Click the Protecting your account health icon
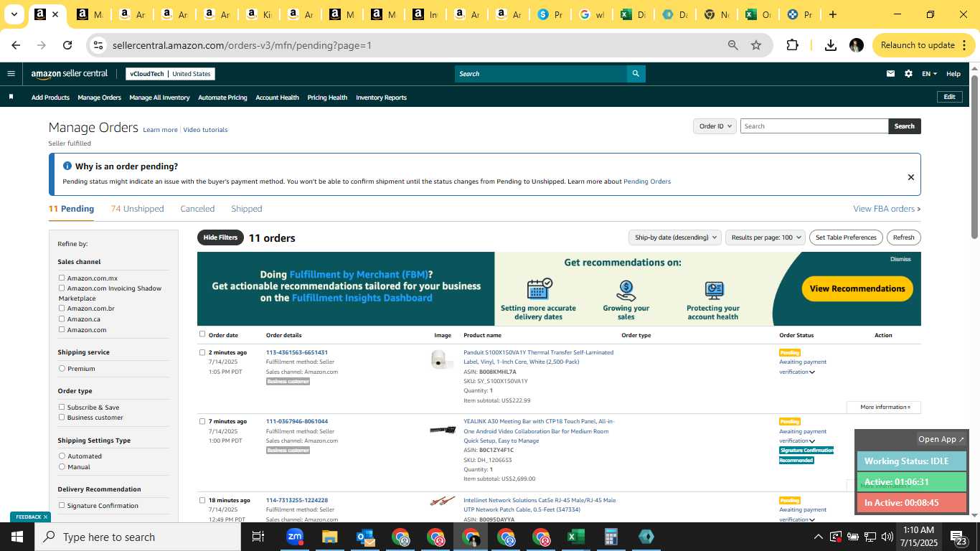 coord(713,290)
